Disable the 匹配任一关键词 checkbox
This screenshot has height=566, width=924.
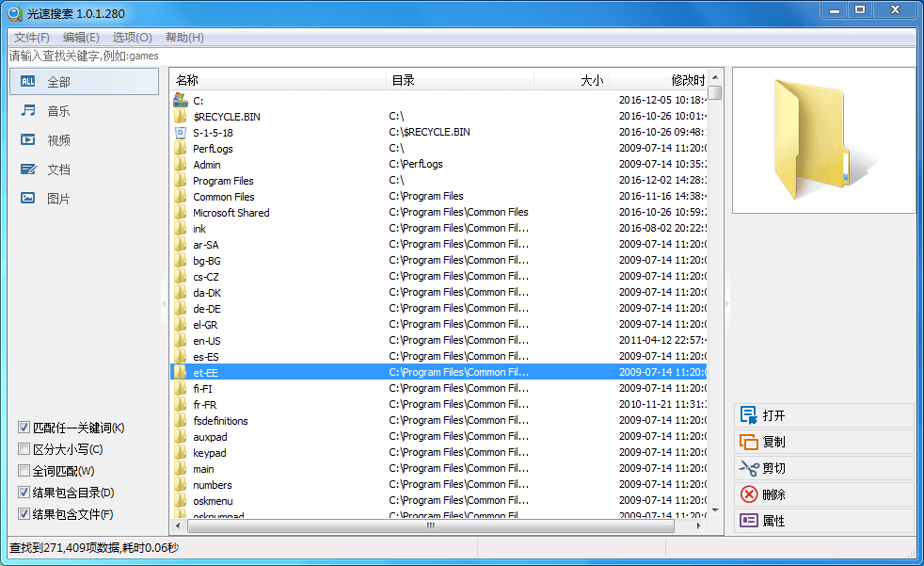click(x=24, y=428)
